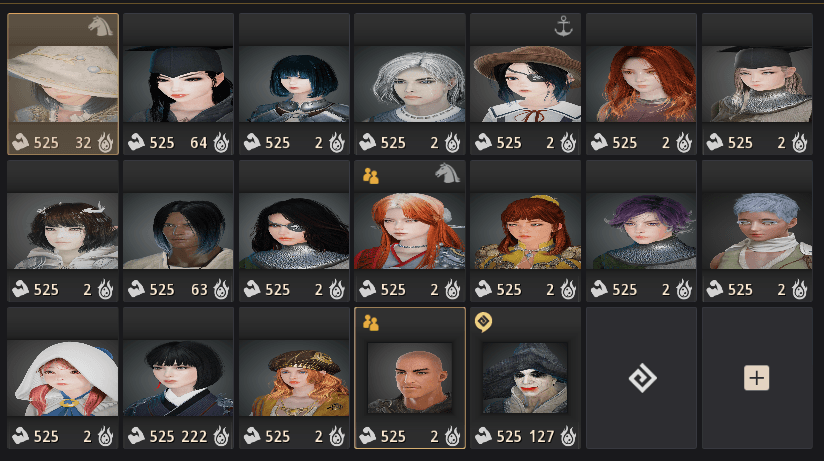Click yellow location pin icon above clown character
This screenshot has width=824, height=461.
[483, 322]
